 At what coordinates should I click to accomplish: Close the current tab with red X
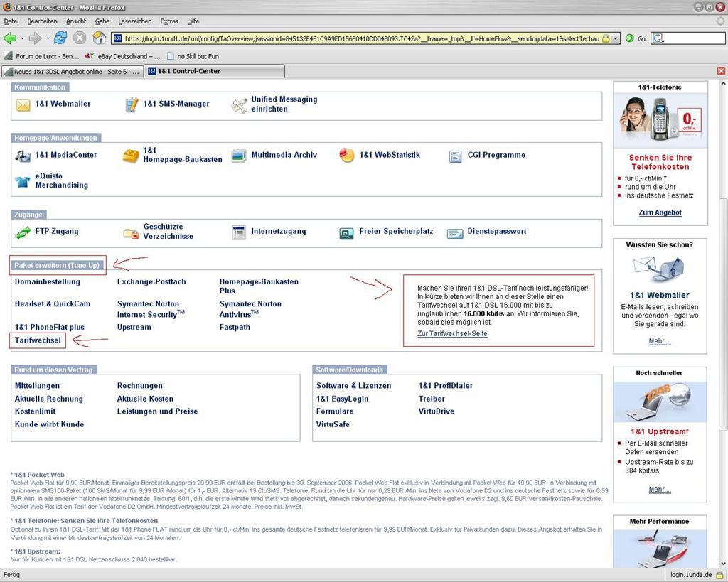(x=721, y=71)
